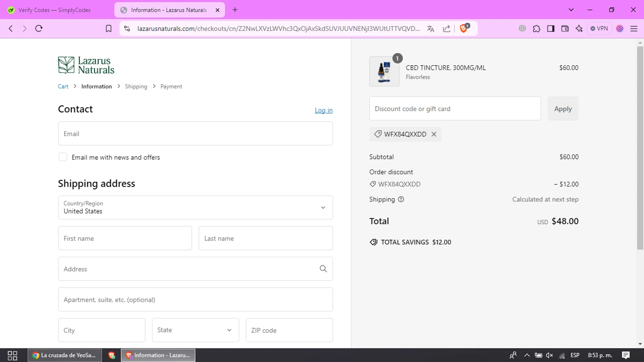Open Information - Lazaru... taskbar item

[x=158, y=355]
